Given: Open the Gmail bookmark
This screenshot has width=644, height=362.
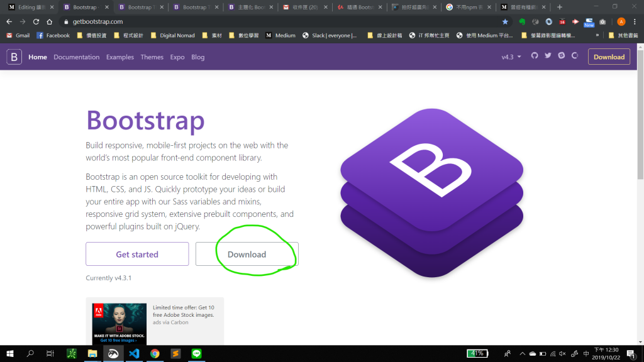Looking at the screenshot, I should point(18,35).
